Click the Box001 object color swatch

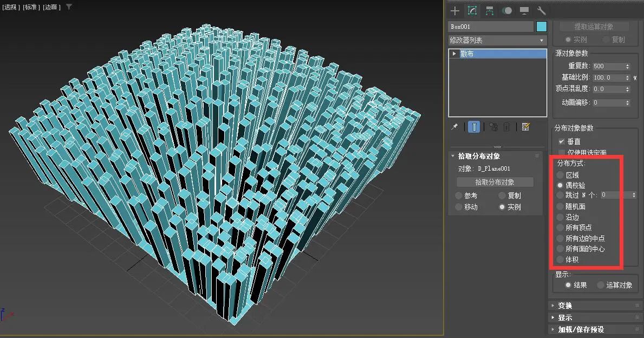click(x=542, y=27)
